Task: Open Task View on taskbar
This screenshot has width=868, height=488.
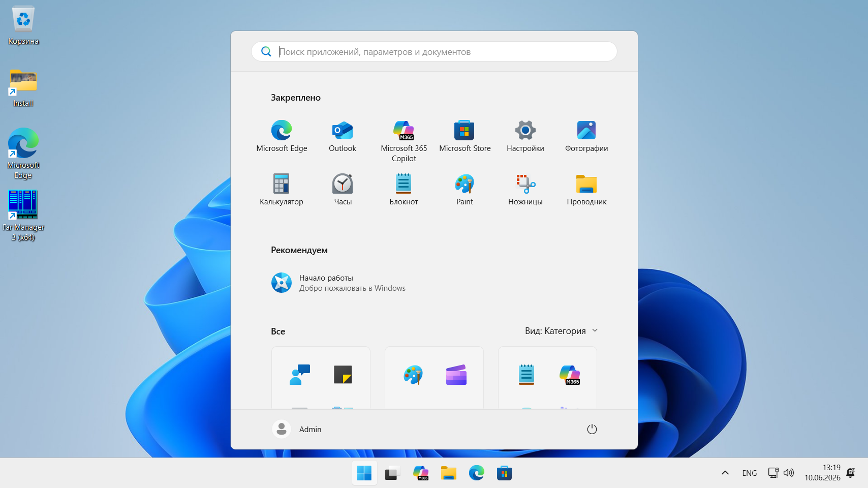Action: [392, 473]
